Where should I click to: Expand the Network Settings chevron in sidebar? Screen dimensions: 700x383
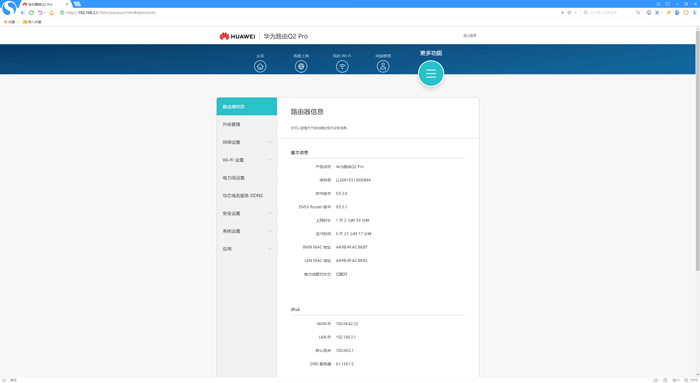[270, 142]
